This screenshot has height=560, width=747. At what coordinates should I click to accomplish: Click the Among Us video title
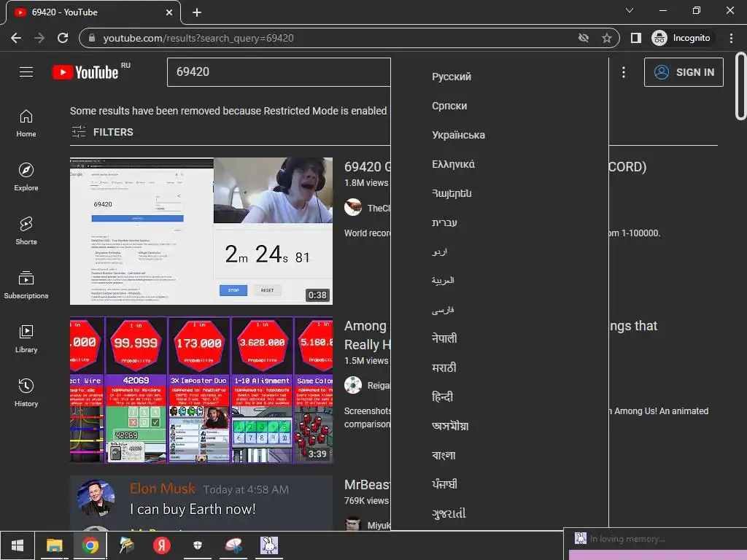[368, 335]
